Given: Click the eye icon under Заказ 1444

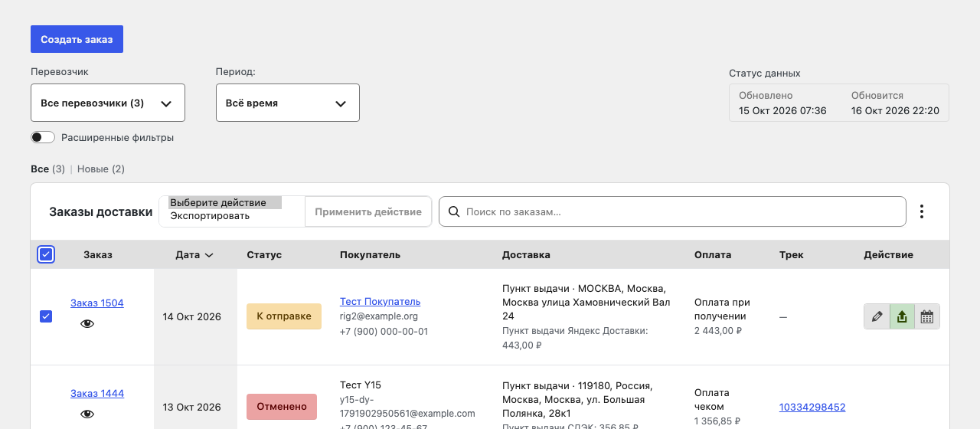Looking at the screenshot, I should (87, 414).
